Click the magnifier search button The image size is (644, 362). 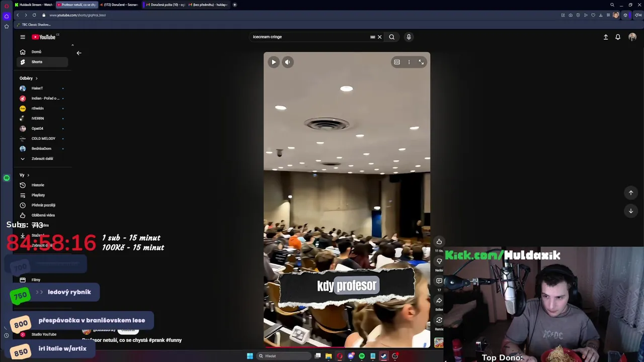click(392, 37)
